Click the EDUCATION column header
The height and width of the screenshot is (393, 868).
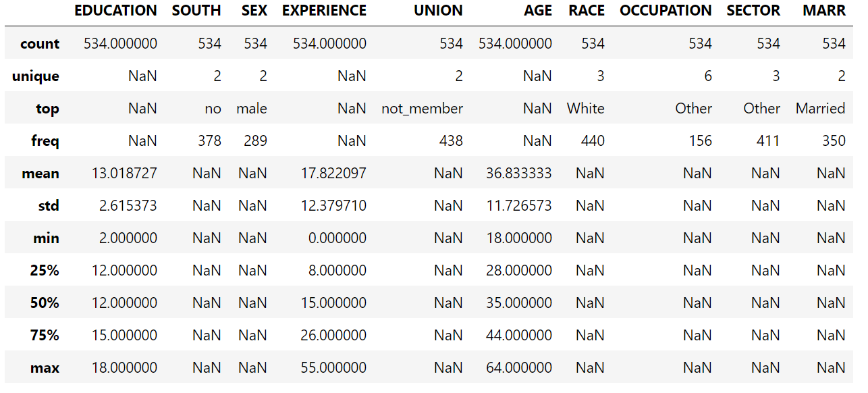[x=115, y=11]
